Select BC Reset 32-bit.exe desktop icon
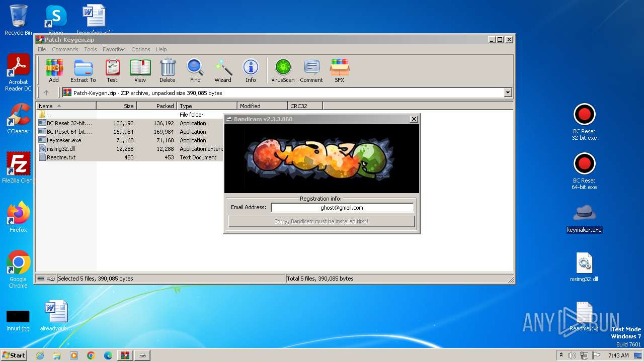The width and height of the screenshot is (644, 362). click(x=584, y=122)
